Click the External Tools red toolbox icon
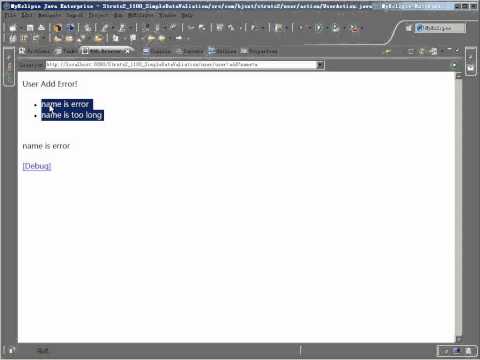The width and height of the screenshot is (480, 360). (354, 28)
